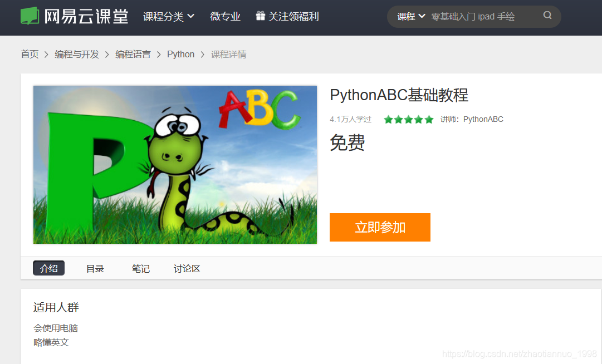
Task: Click the five-star rating
Action: click(409, 119)
